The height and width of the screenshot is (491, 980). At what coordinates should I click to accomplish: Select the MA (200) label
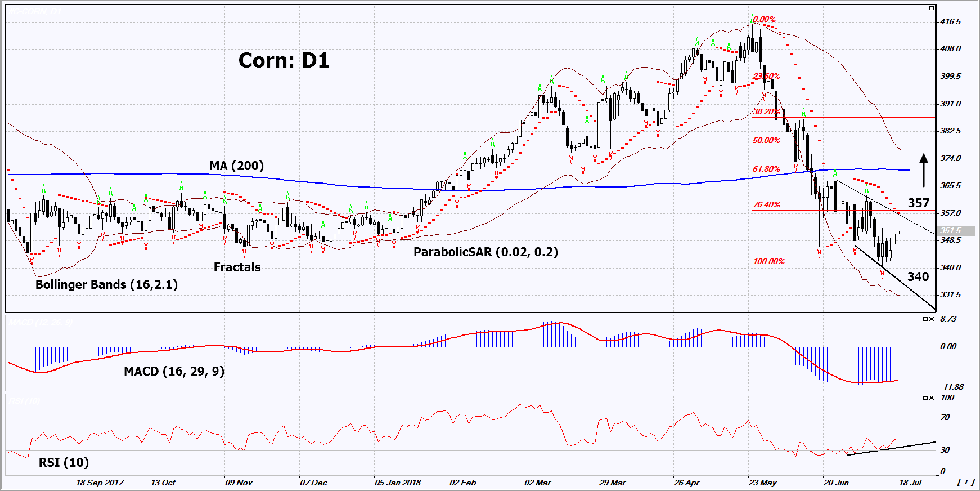[x=236, y=166]
